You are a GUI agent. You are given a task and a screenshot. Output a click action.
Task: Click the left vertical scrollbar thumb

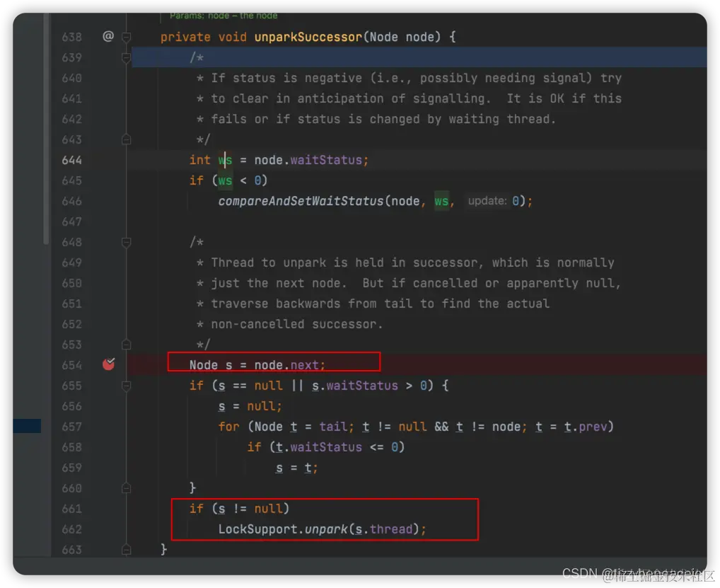[46, 129]
